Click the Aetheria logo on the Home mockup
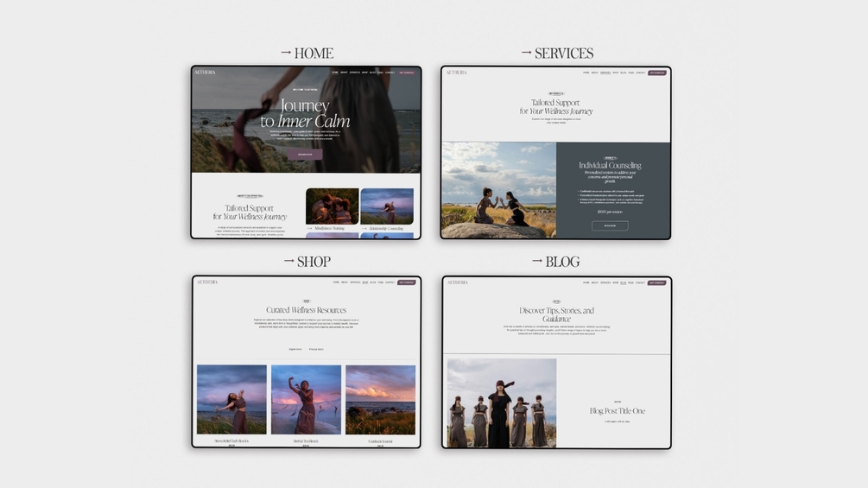Image resolution: width=868 pixels, height=488 pixels. 205,72
